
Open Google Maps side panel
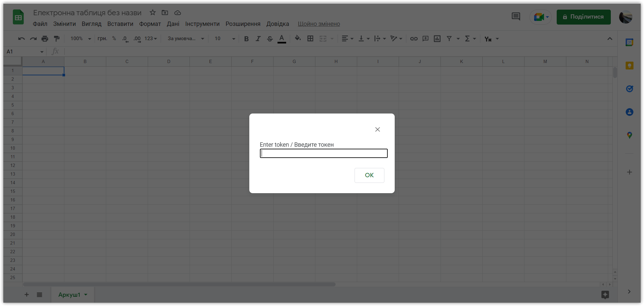629,135
